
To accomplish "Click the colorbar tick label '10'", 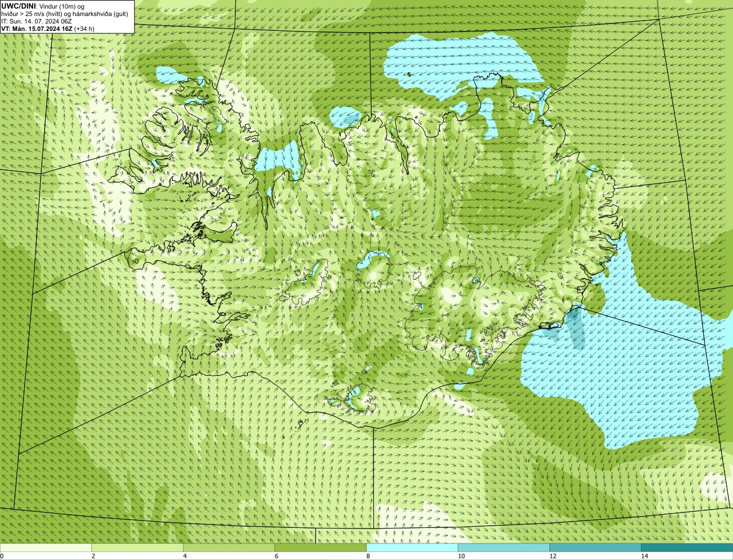I will (x=461, y=556).
